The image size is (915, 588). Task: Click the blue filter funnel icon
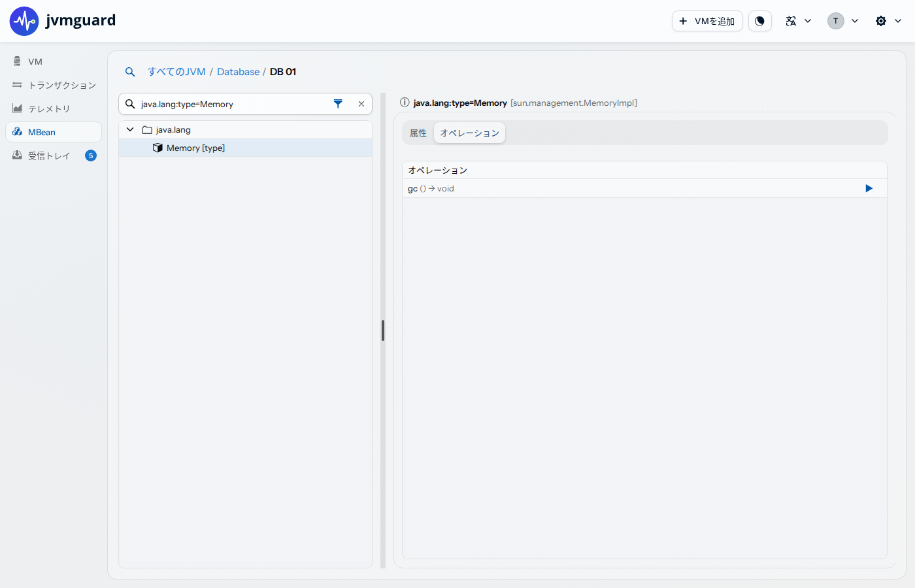338,104
